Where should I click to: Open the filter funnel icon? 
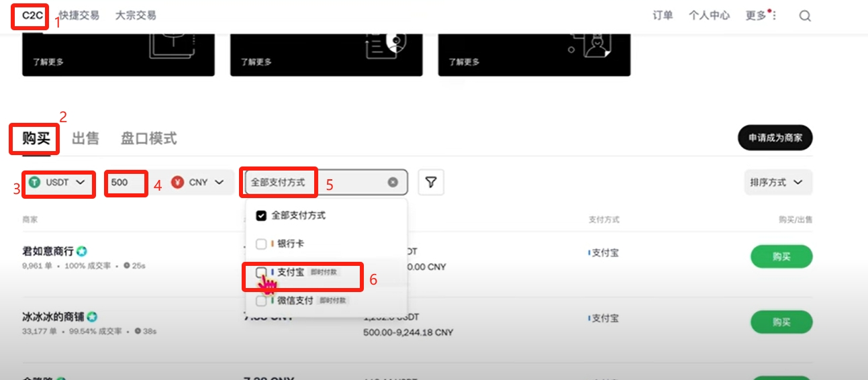431,182
